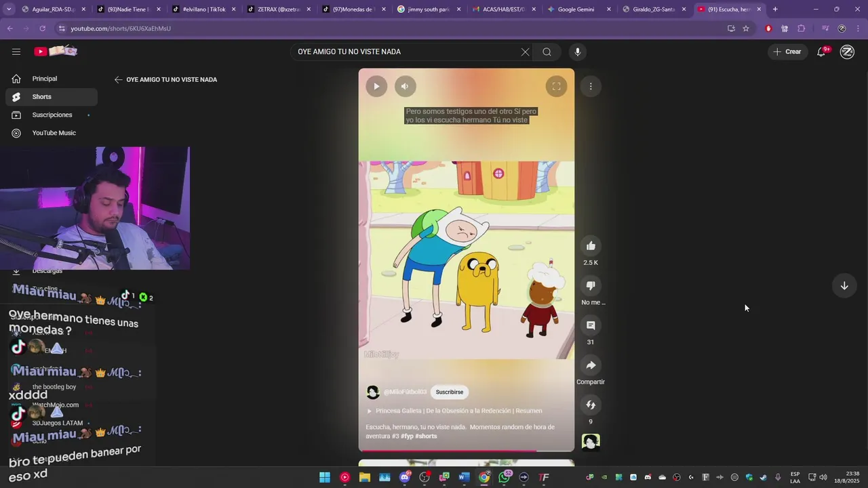The width and height of the screenshot is (868, 488).
Task: Switch to the ZETRAX TikTok tab
Action: click(278, 9)
